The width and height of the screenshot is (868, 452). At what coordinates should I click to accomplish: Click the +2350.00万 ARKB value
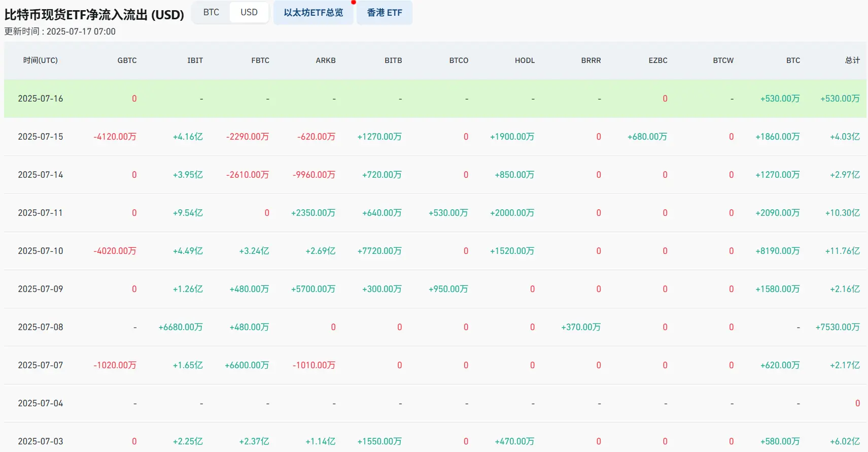point(314,213)
